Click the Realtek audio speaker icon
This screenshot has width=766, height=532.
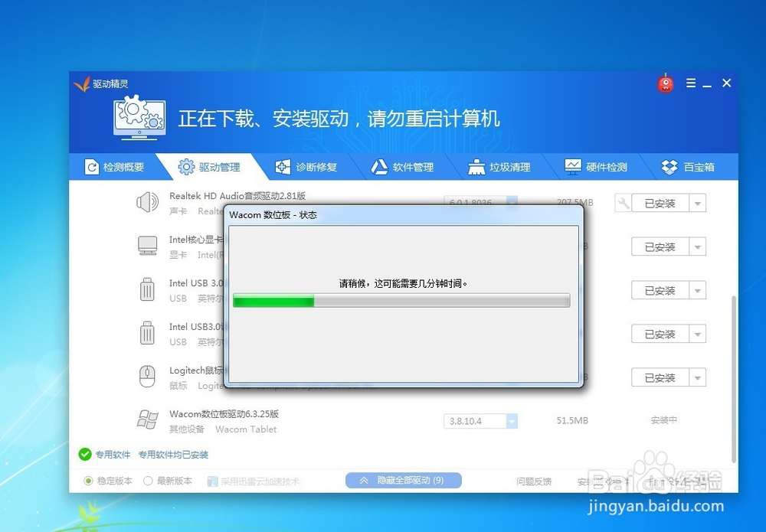[147, 202]
